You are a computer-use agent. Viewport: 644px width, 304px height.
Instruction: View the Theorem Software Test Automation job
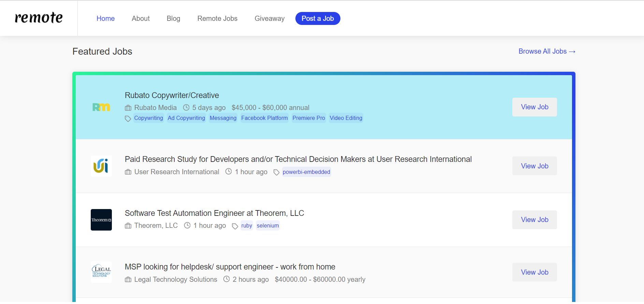[535, 220]
